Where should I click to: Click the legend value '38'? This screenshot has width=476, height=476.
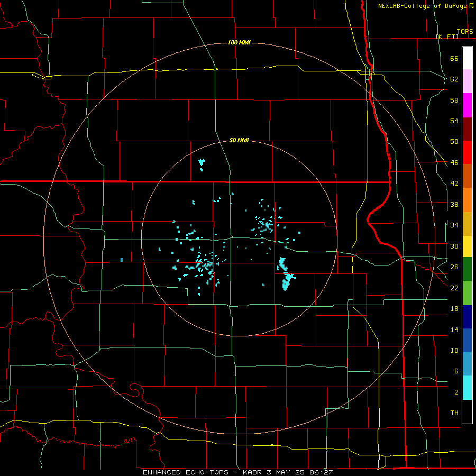point(454,204)
